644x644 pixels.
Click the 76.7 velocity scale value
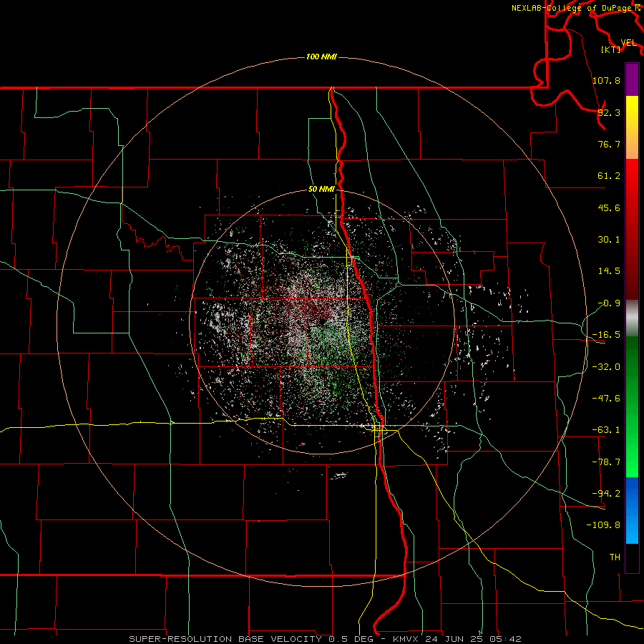(609, 144)
